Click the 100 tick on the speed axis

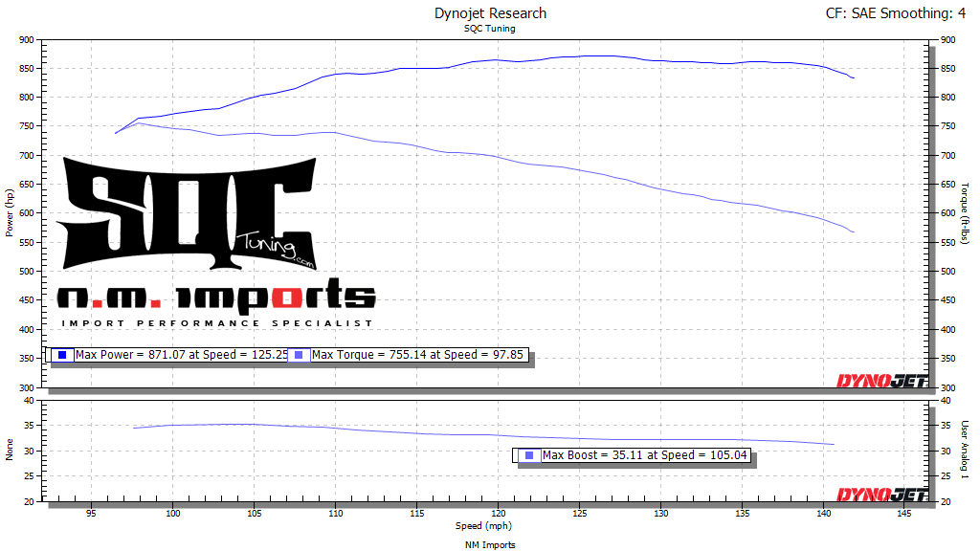tap(172, 514)
